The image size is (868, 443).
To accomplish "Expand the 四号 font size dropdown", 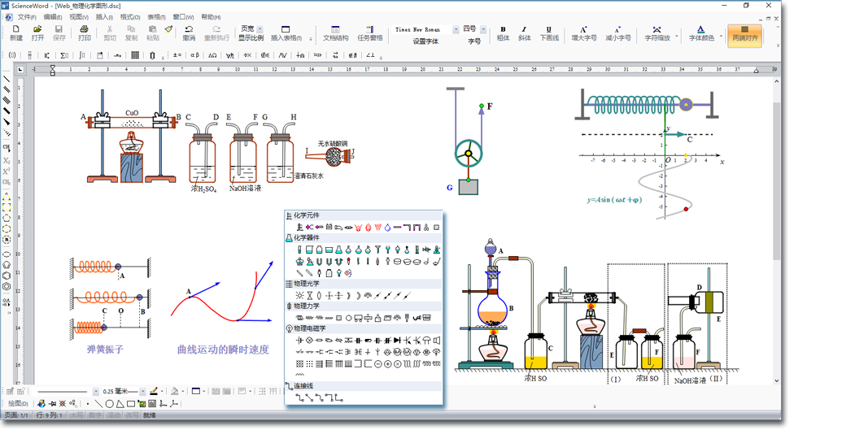I will [483, 30].
